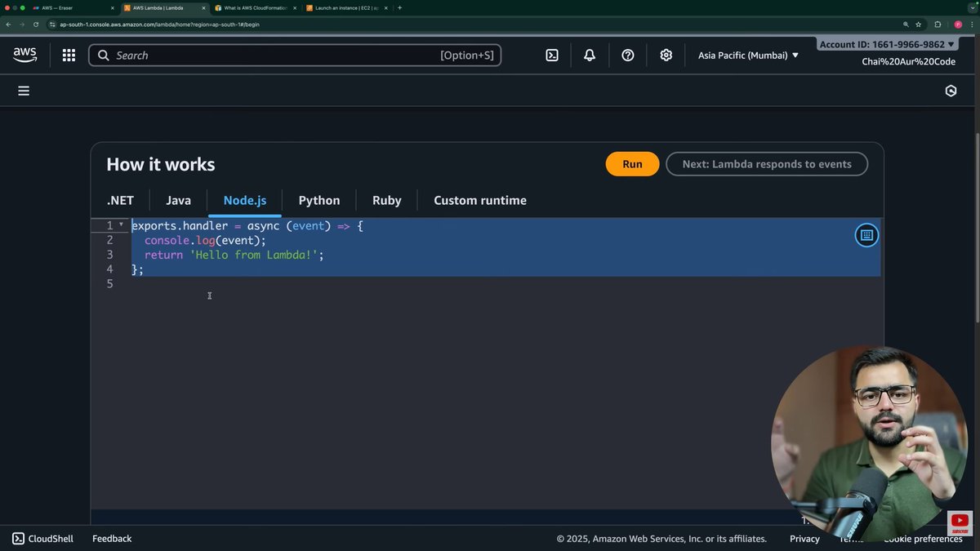
Task: Expand the Asia Pacific (Mumbai) region dropdown
Action: click(x=748, y=56)
